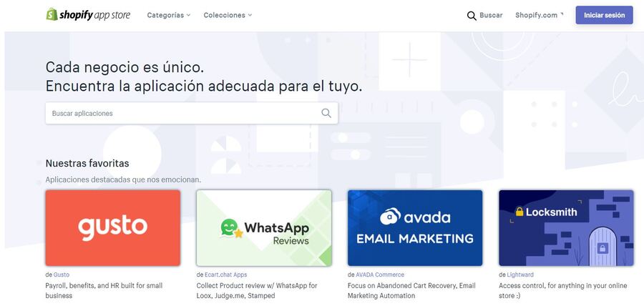Open the WhatsApp Reviews app tile
This screenshot has width=644, height=306.
coord(263,227)
